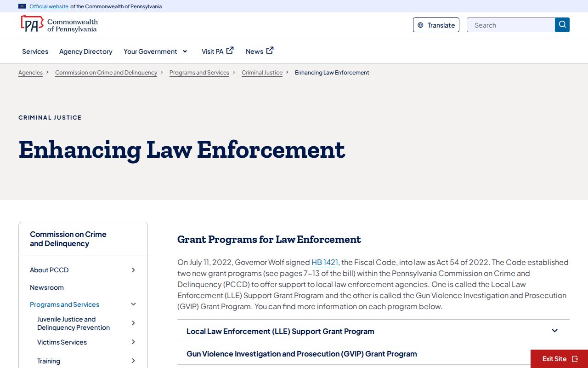Open the HB 1421 link
Screen dimensions: 588x368
(325, 262)
